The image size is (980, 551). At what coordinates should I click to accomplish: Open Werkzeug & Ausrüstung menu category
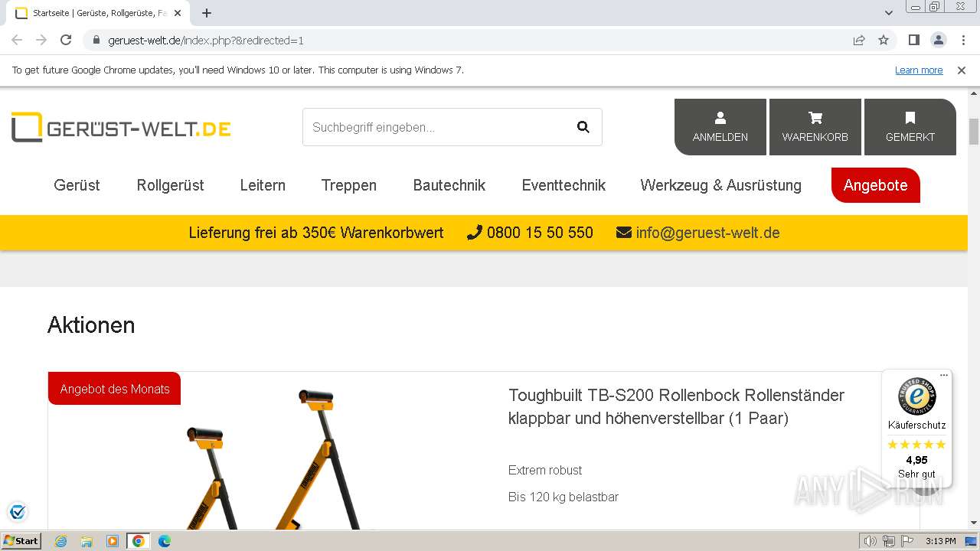pyautogui.click(x=721, y=185)
